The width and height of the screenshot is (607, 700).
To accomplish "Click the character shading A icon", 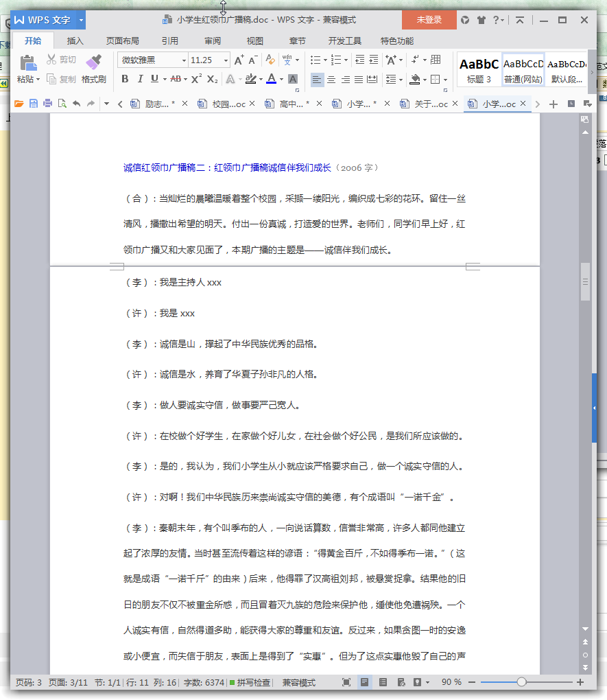I will [293, 80].
